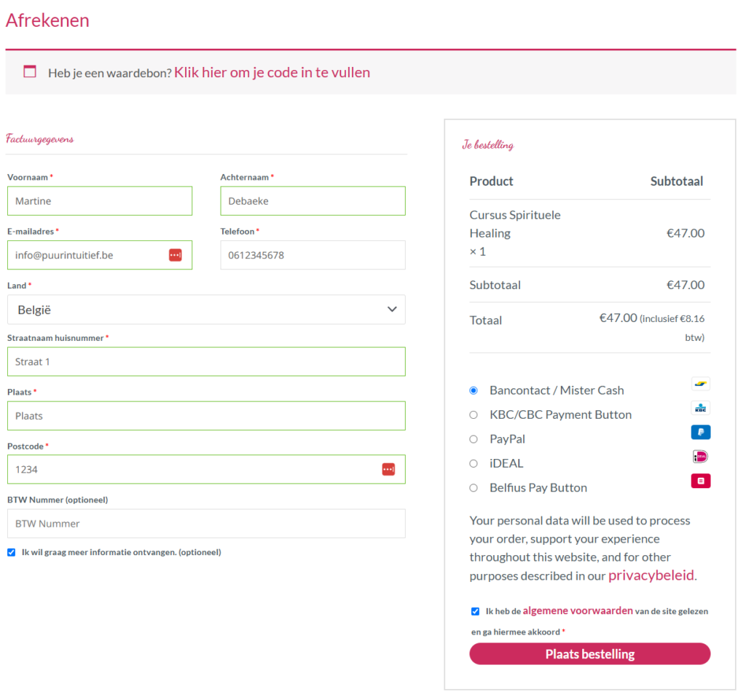This screenshot has width=746, height=700.
Task: Click the Postcode field with 1234
Action: (x=206, y=469)
